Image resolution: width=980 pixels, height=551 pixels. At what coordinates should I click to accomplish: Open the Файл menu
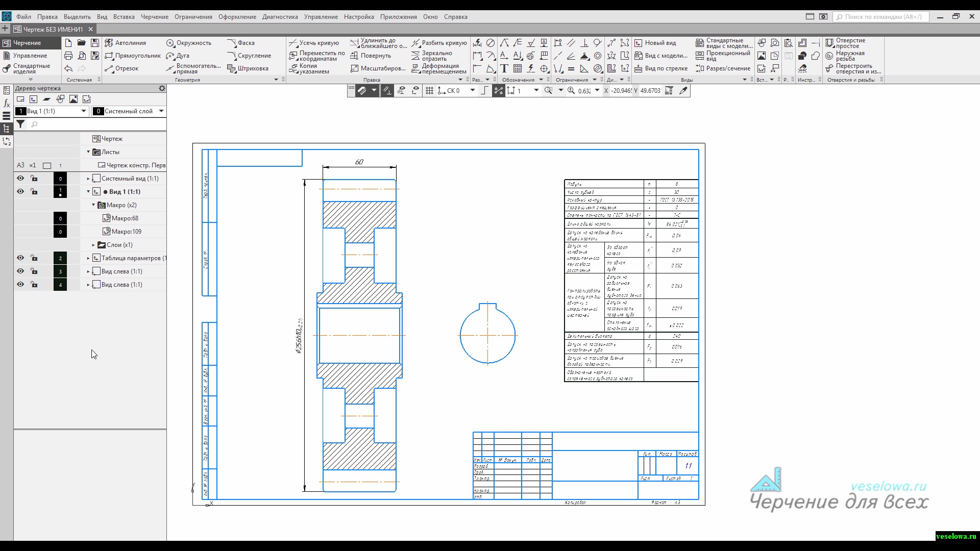coord(23,17)
